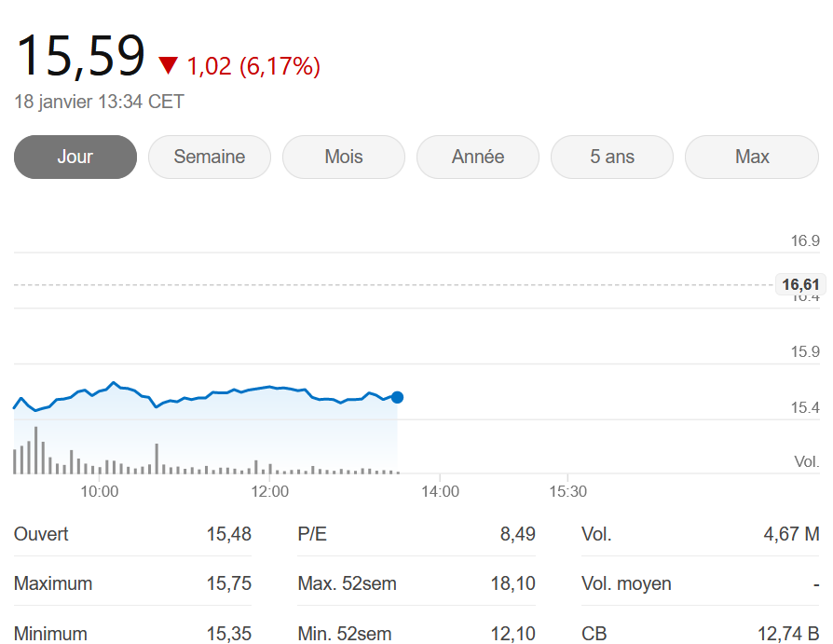This screenshot has width=833, height=644.
Task: Click the Maximum row value 15,75
Action: pos(229,583)
